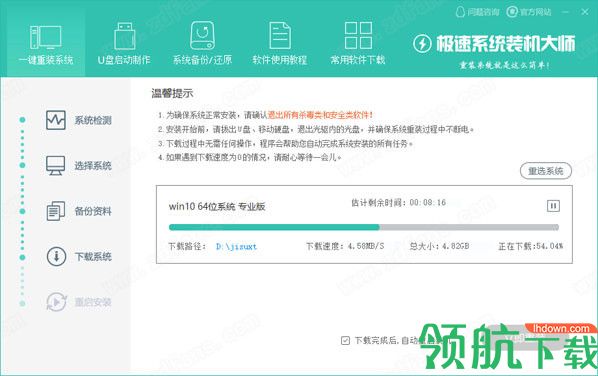Click the 温馨提示 heading
The image size is (598, 376).
click(172, 93)
